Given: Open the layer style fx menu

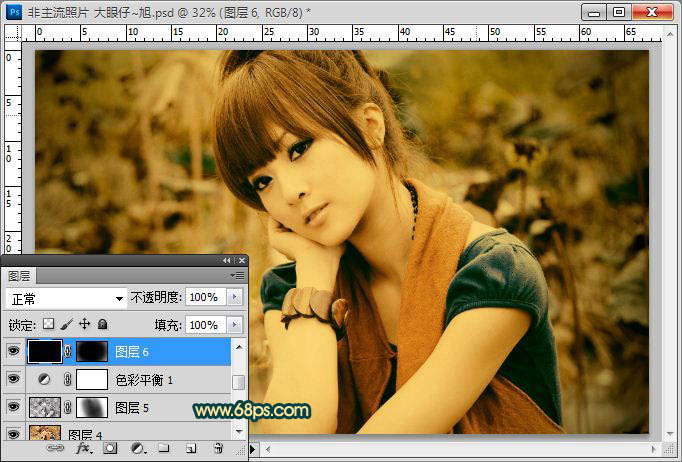Looking at the screenshot, I should [x=84, y=449].
